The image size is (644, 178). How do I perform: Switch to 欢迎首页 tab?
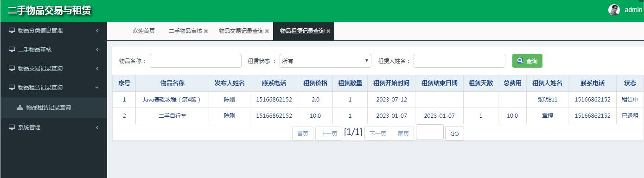(x=144, y=31)
